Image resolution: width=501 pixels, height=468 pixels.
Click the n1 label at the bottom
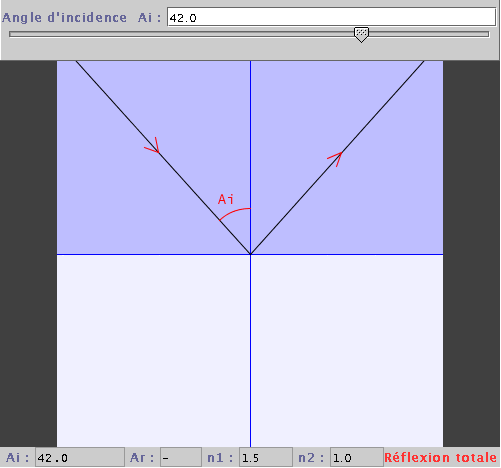point(219,457)
